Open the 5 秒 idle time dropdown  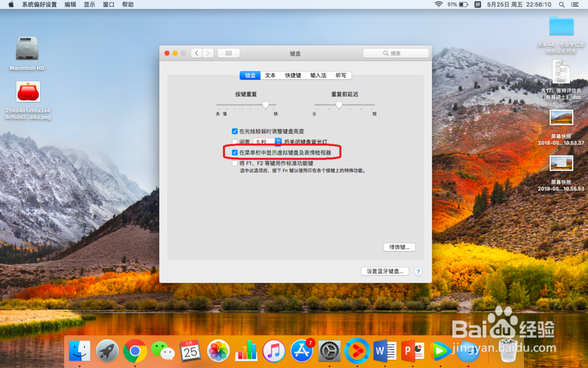pos(268,141)
